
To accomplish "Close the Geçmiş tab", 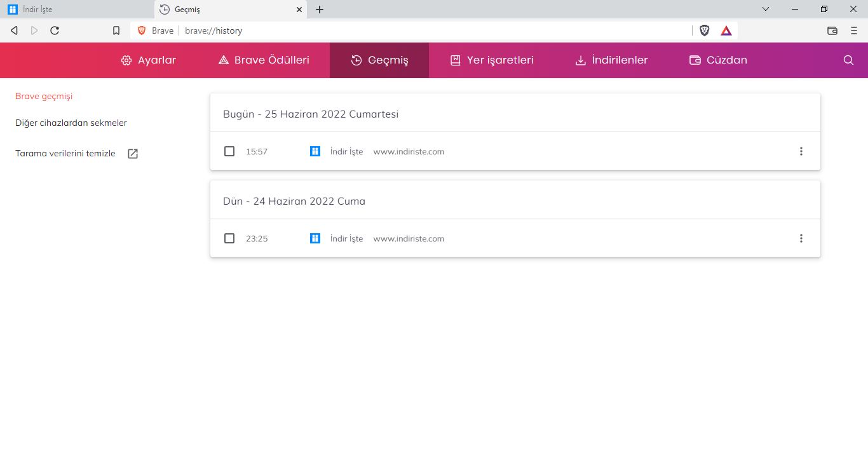I will [x=299, y=10].
